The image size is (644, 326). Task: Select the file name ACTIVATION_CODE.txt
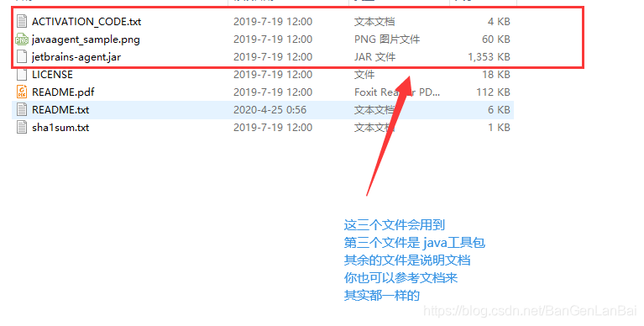tap(86, 22)
